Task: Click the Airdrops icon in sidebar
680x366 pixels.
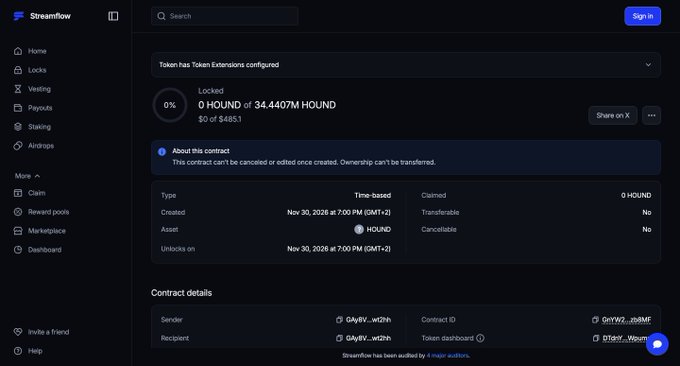Action: (18, 146)
